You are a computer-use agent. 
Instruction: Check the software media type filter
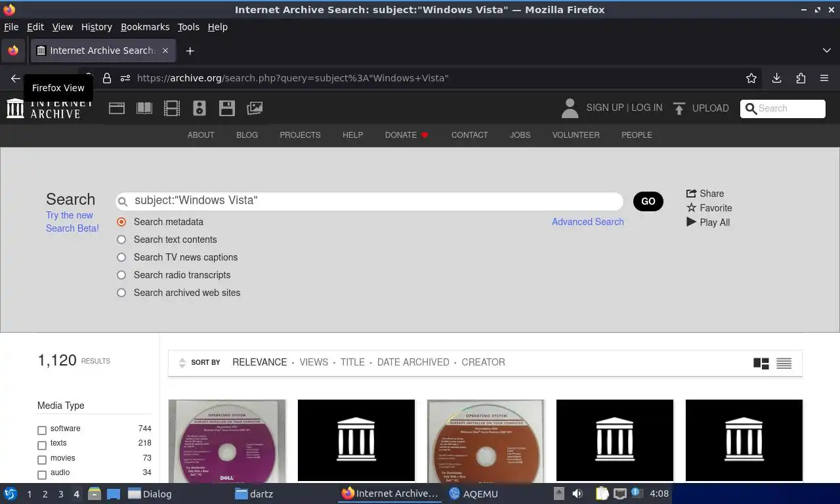[42, 430]
